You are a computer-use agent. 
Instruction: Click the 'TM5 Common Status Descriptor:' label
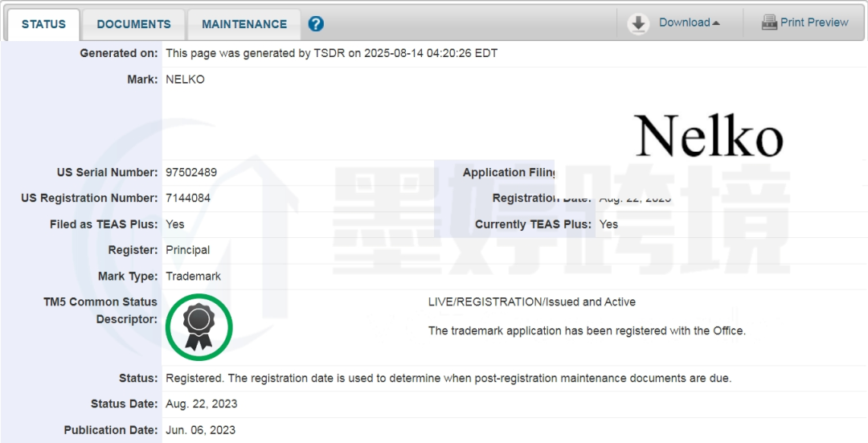[x=100, y=310]
